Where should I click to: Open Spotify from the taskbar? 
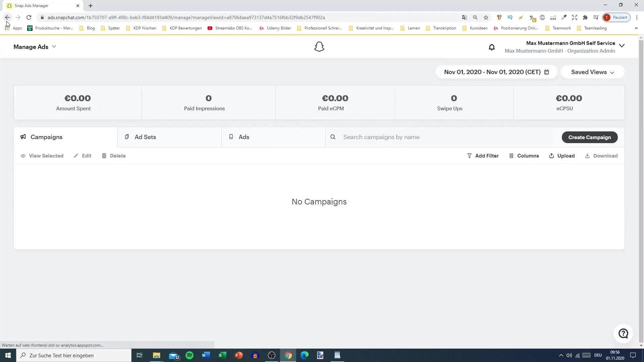point(190,355)
